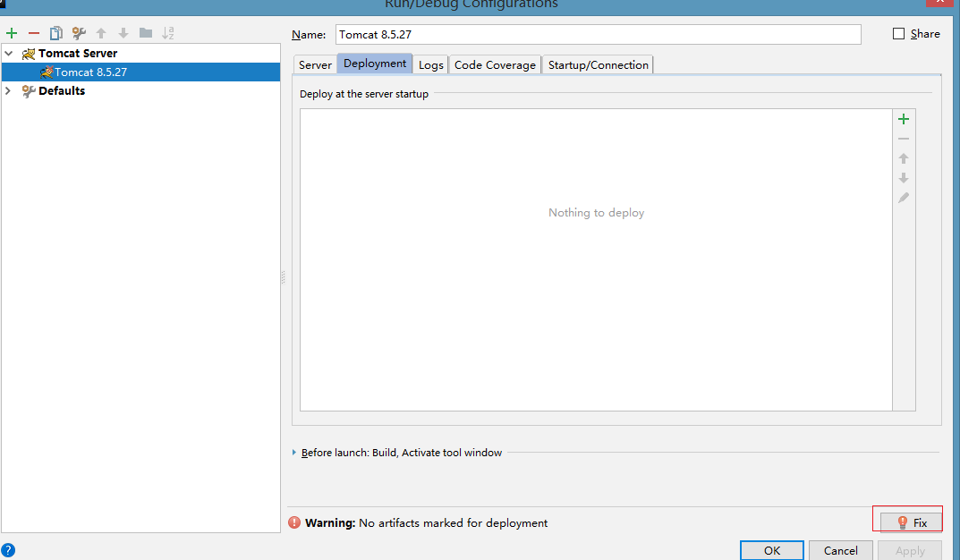Sort configurations alphabetically

168,33
